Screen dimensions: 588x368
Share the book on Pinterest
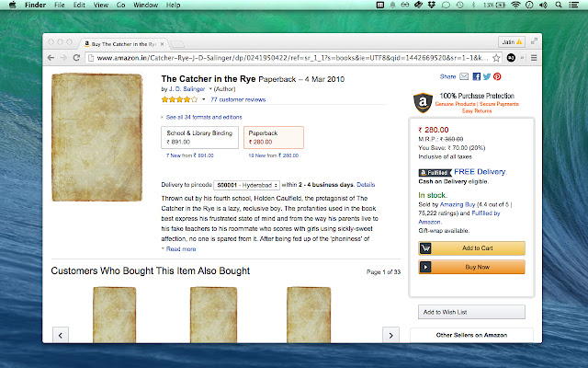497,76
